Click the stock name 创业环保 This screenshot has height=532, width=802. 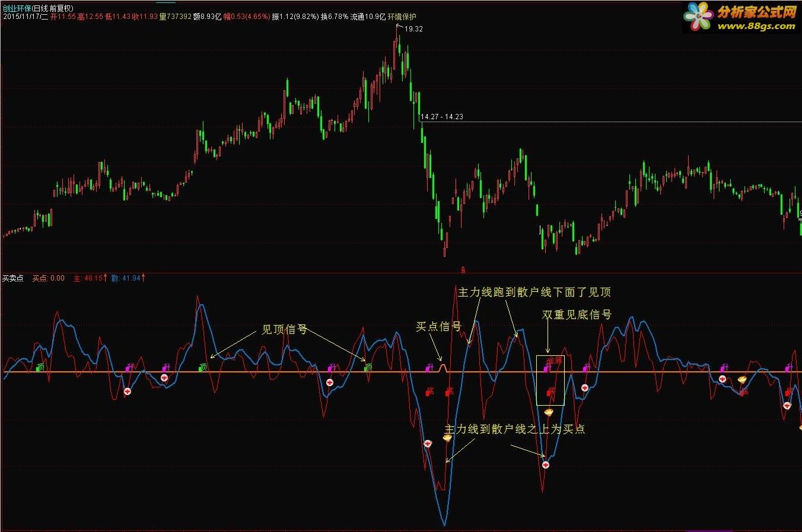coord(17,8)
